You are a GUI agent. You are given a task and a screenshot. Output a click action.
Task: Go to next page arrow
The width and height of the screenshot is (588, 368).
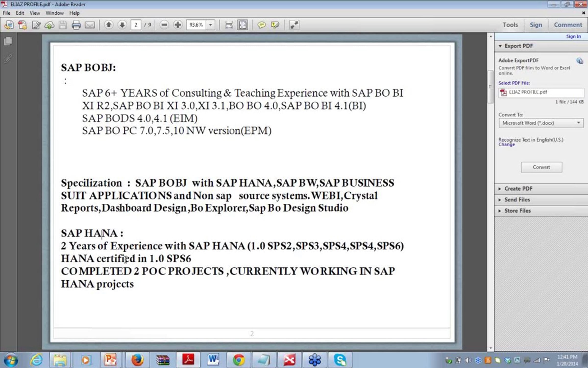pyautogui.click(x=122, y=25)
